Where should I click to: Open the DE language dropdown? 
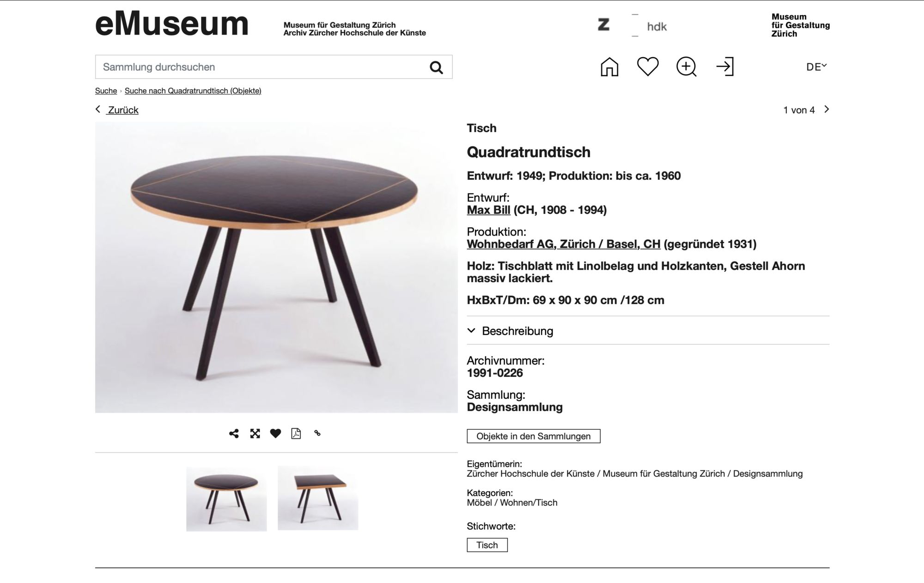(x=816, y=67)
